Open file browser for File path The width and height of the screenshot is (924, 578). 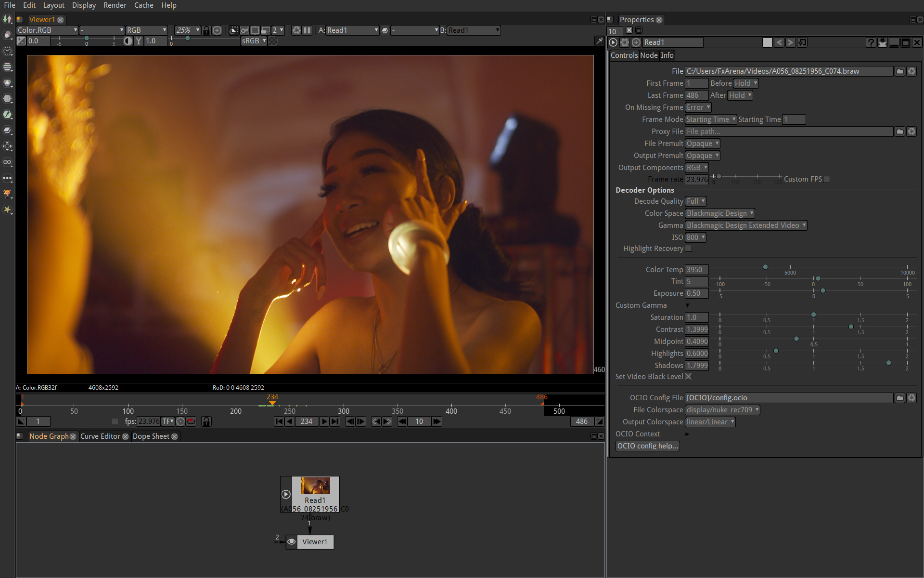pos(899,71)
